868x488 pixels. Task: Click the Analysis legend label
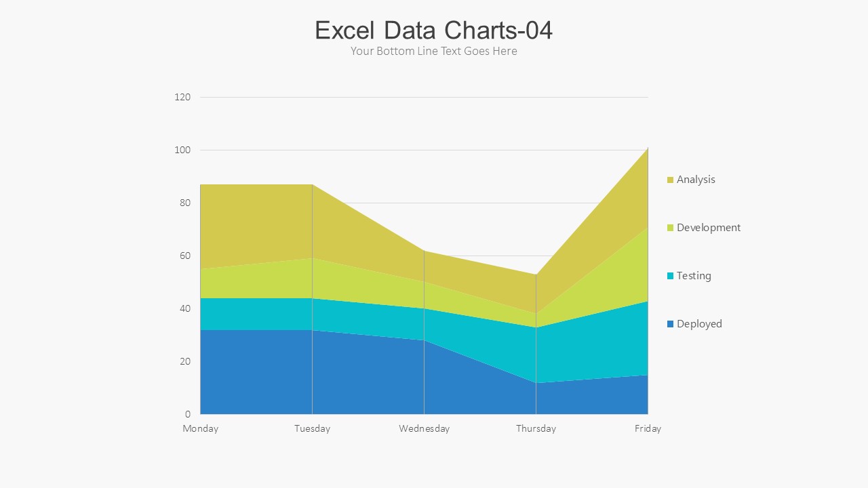696,180
